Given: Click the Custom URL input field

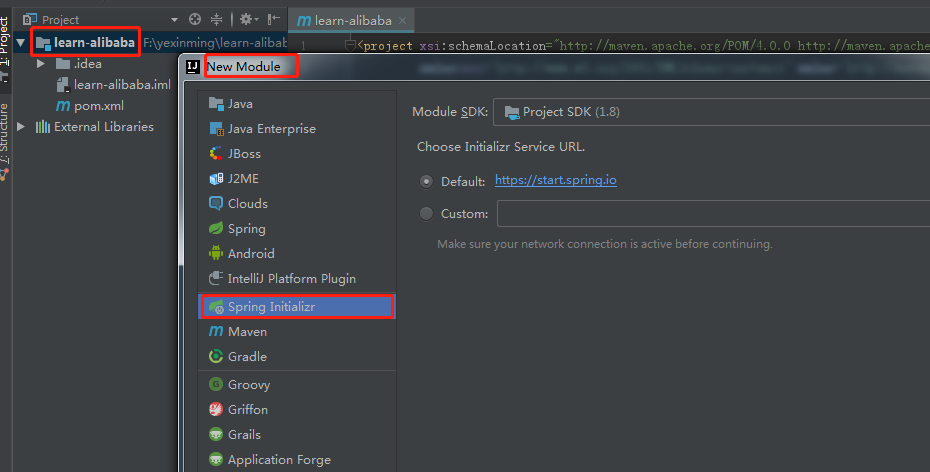Looking at the screenshot, I should [x=714, y=213].
